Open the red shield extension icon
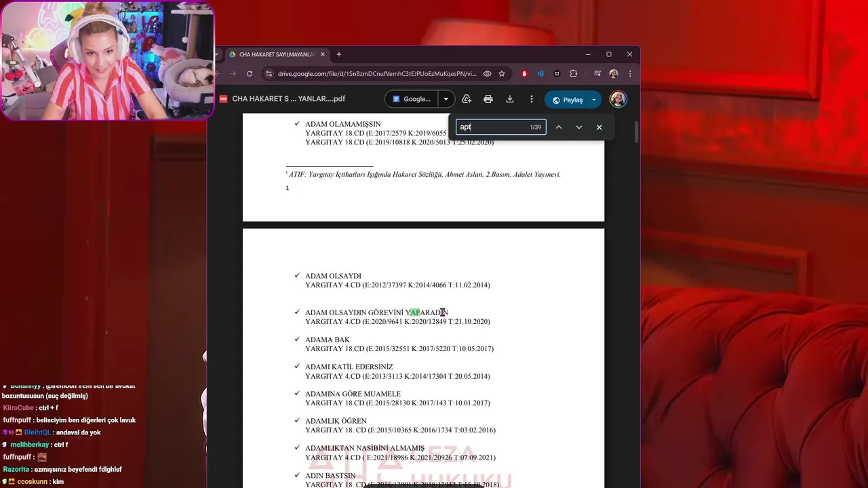This screenshot has height=488, width=868. 524,73
